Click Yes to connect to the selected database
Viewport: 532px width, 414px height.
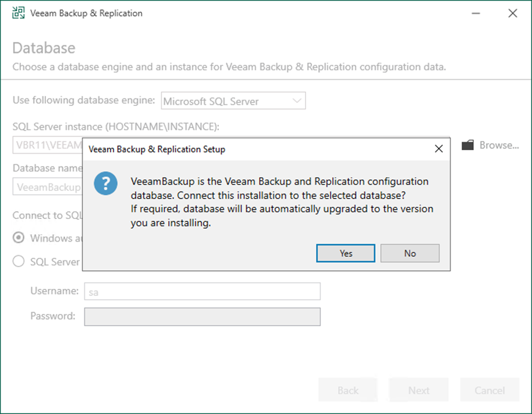tap(345, 253)
